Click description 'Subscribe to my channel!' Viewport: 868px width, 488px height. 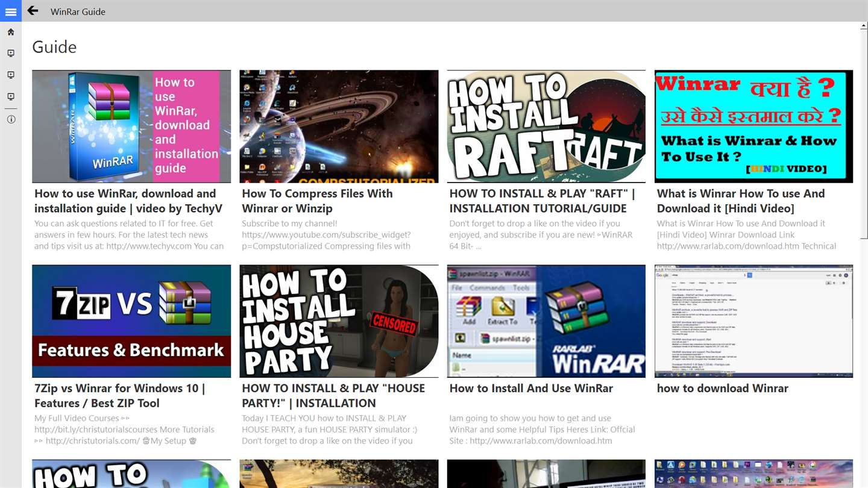point(326,235)
